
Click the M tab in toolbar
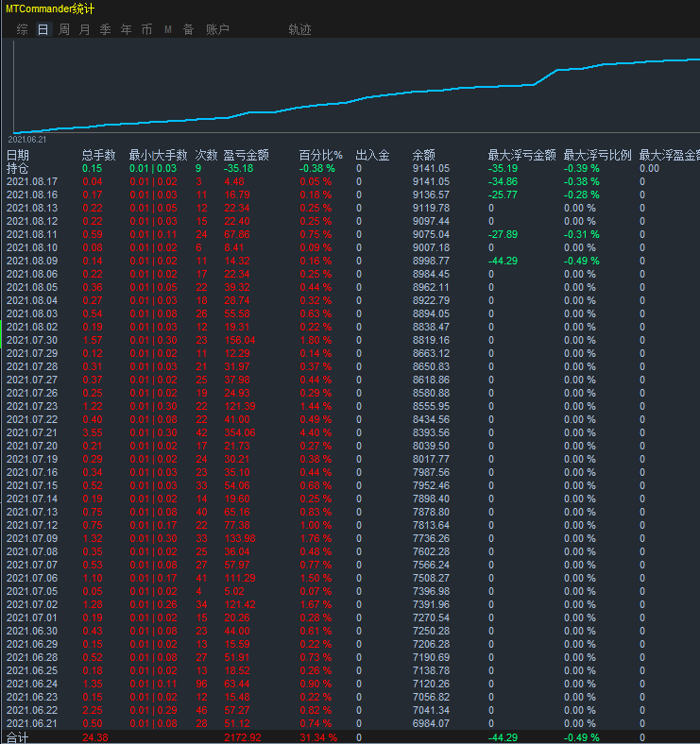[168, 29]
